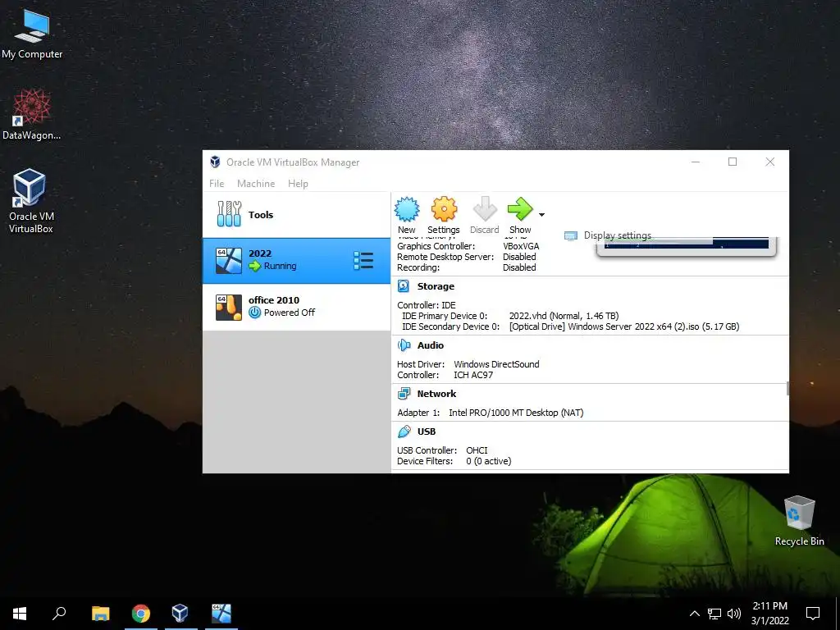Click the Display settings label

click(x=617, y=235)
